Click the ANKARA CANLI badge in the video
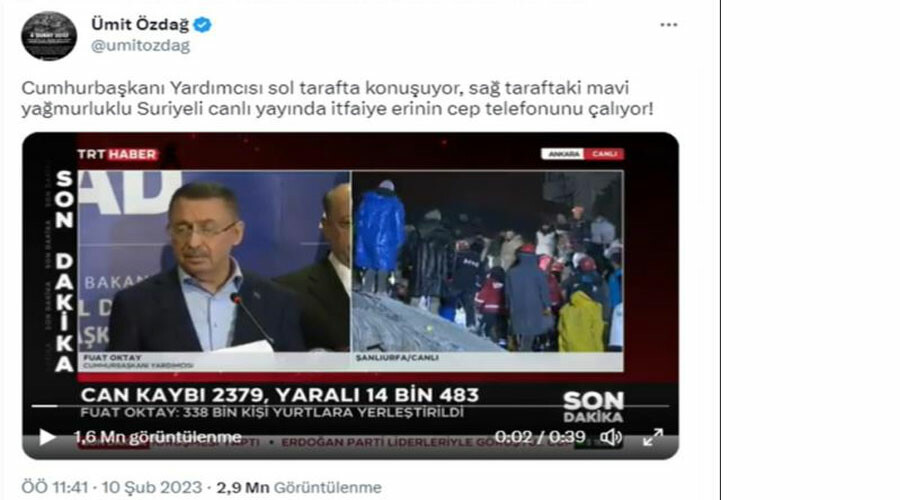Viewport: 900px width, 500px height. [x=582, y=154]
